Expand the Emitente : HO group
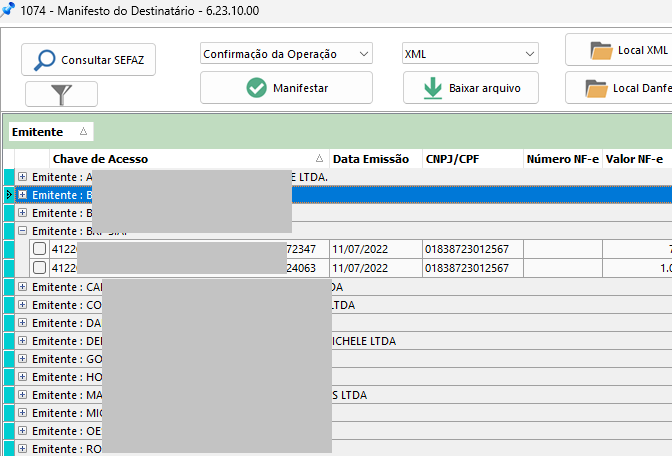Screen dimensions: 672x456 coord(22,377)
